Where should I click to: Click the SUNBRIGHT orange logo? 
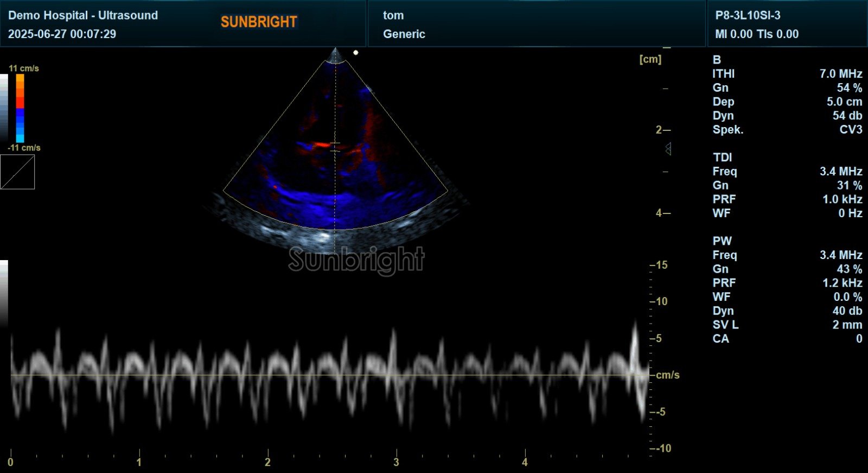click(x=259, y=22)
